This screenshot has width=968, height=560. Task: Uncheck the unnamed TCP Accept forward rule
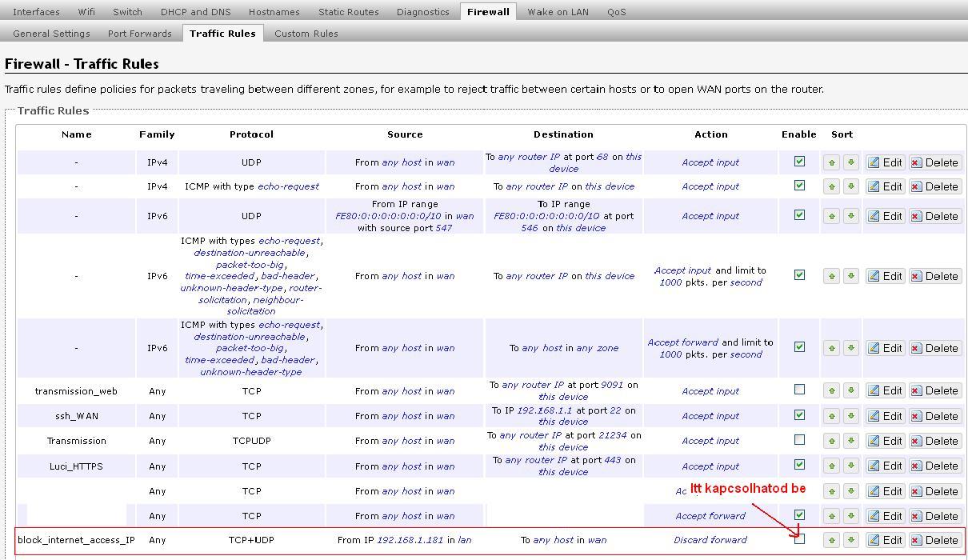click(x=799, y=514)
